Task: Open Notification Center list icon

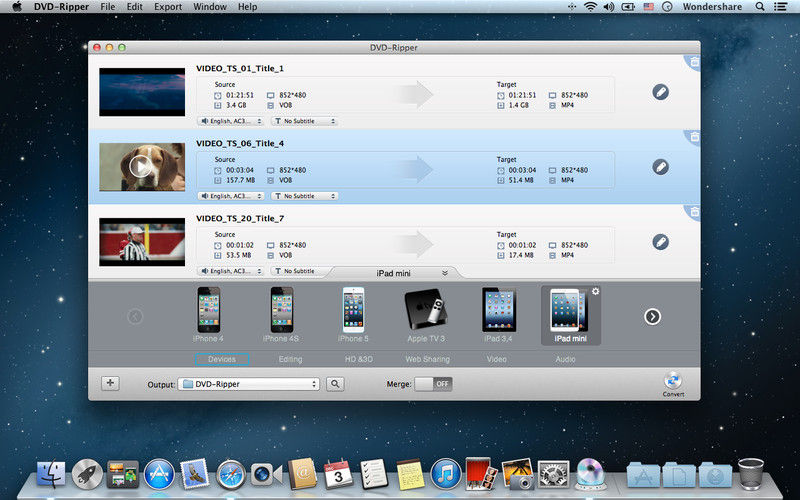Action: pos(780,7)
